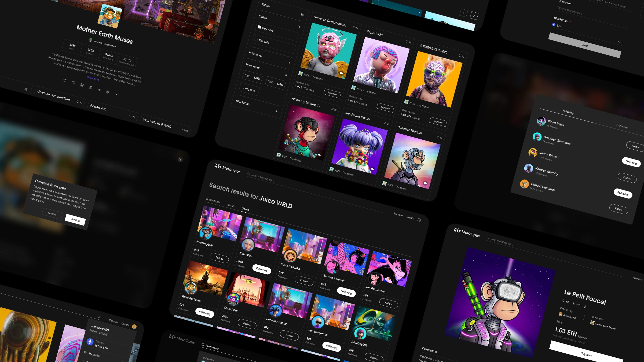Open the Medium link under Mother Earth Muses
This screenshot has width=644, height=362.
82,85
